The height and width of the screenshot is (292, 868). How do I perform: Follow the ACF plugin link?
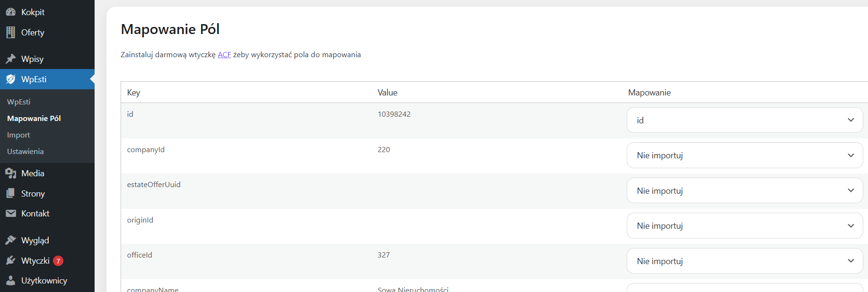[224, 55]
